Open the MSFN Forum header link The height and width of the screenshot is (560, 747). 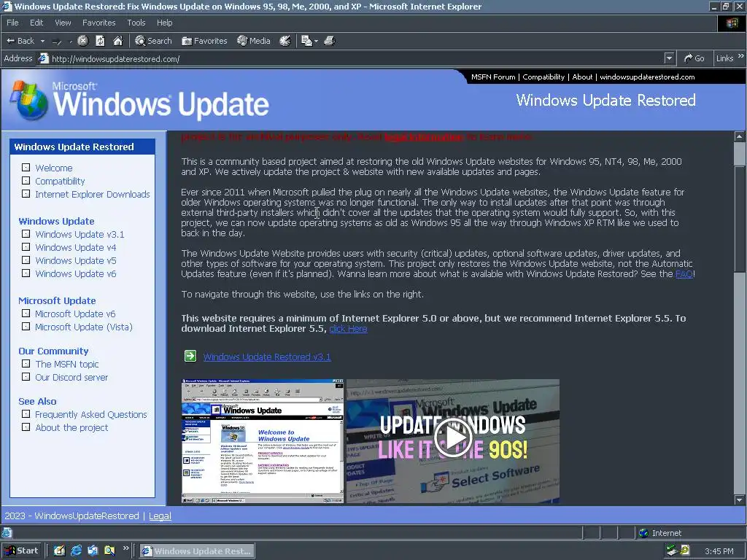pyautogui.click(x=493, y=77)
